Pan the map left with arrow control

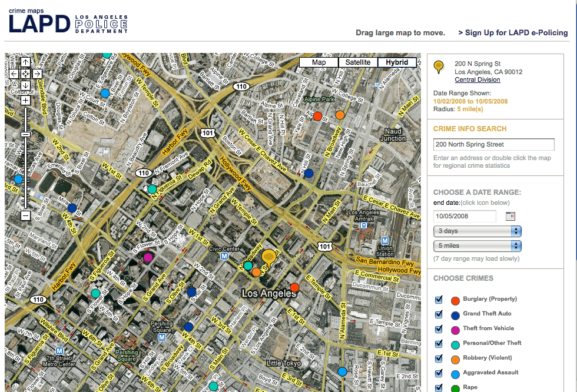click(x=14, y=74)
